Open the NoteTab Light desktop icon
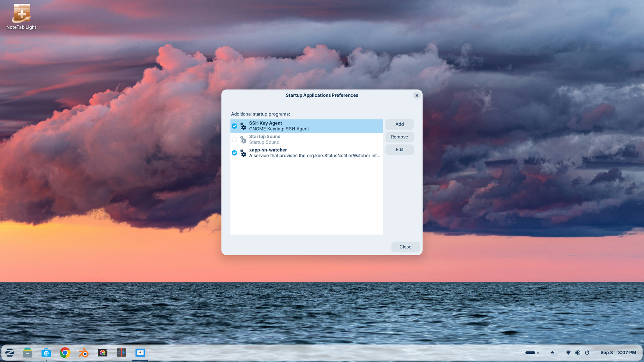The image size is (644, 362). coord(21,16)
